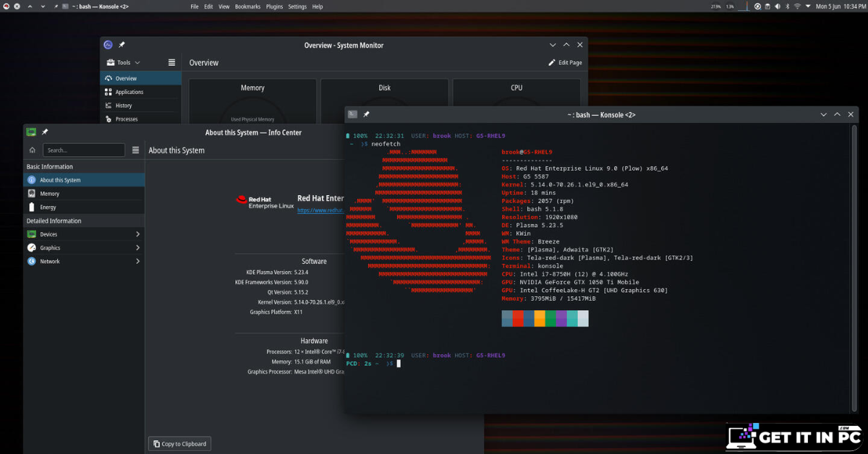This screenshot has width=868, height=454.
Task: Pin the Konsole window
Action: pos(366,114)
